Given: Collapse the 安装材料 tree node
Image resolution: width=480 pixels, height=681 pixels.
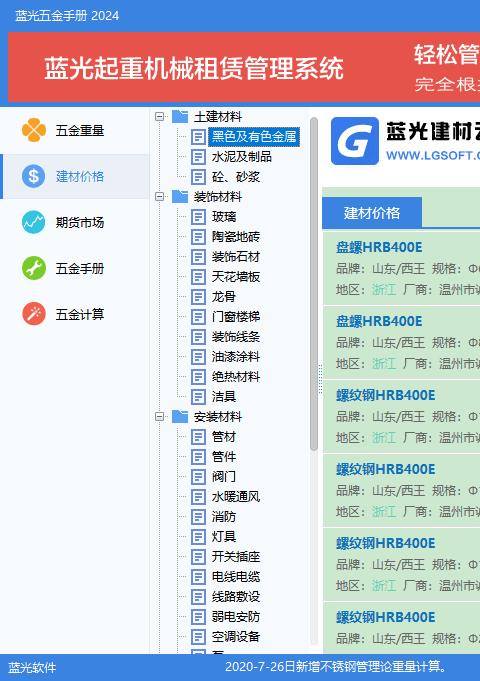Looking at the screenshot, I should click(159, 417).
